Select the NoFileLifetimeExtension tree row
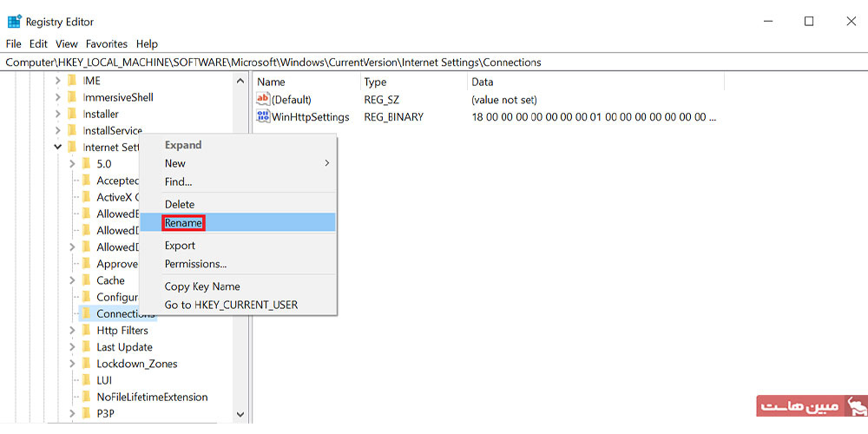 pos(152,397)
